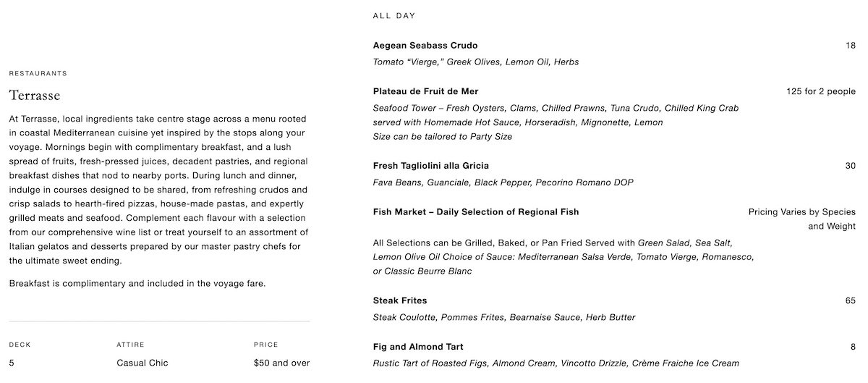The image size is (868, 383).
Task: Click Fresh Tagliolini alla Gricia dish
Action: click(x=431, y=166)
